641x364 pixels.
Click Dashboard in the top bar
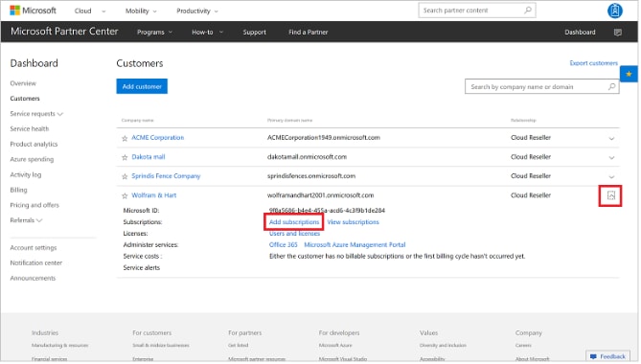[581, 33]
